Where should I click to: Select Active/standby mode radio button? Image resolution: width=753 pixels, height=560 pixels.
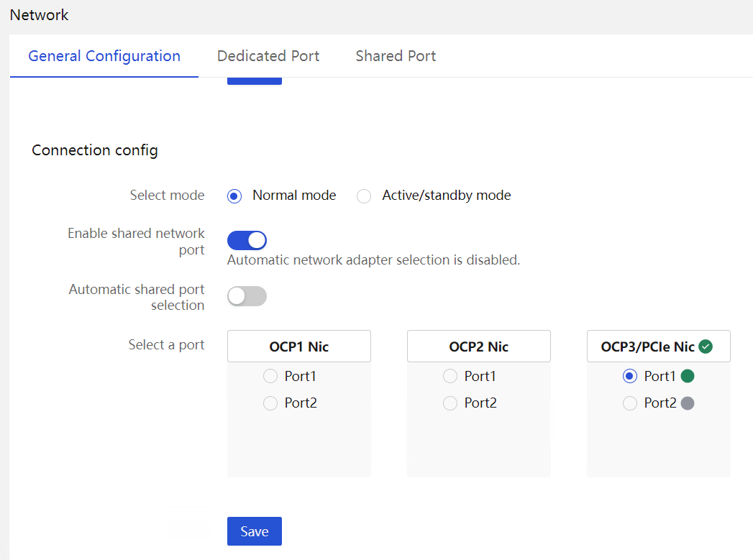[363, 196]
